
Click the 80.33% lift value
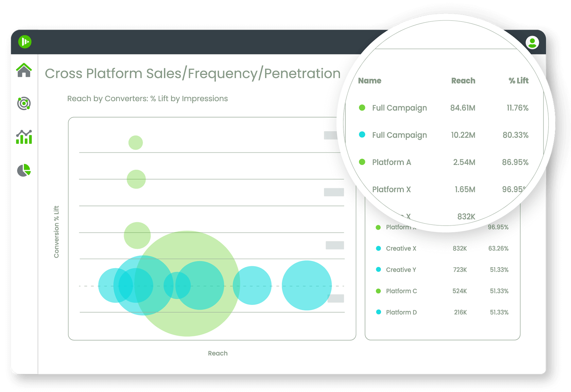click(516, 135)
